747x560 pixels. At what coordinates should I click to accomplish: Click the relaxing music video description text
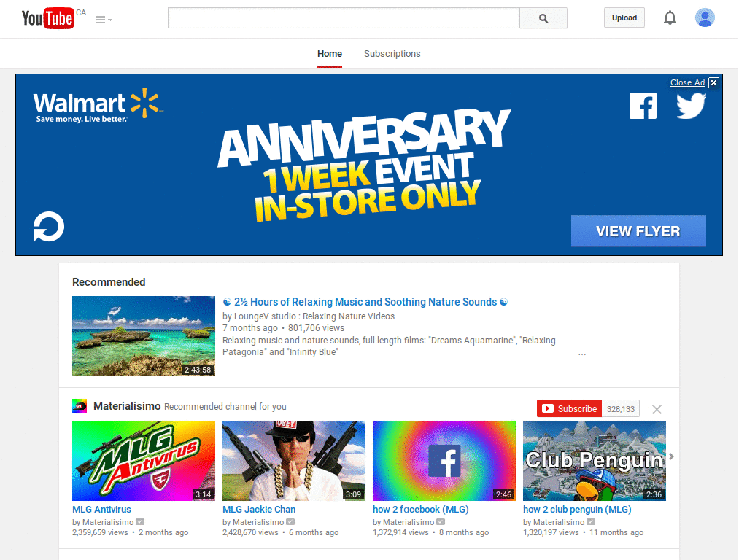coord(390,346)
